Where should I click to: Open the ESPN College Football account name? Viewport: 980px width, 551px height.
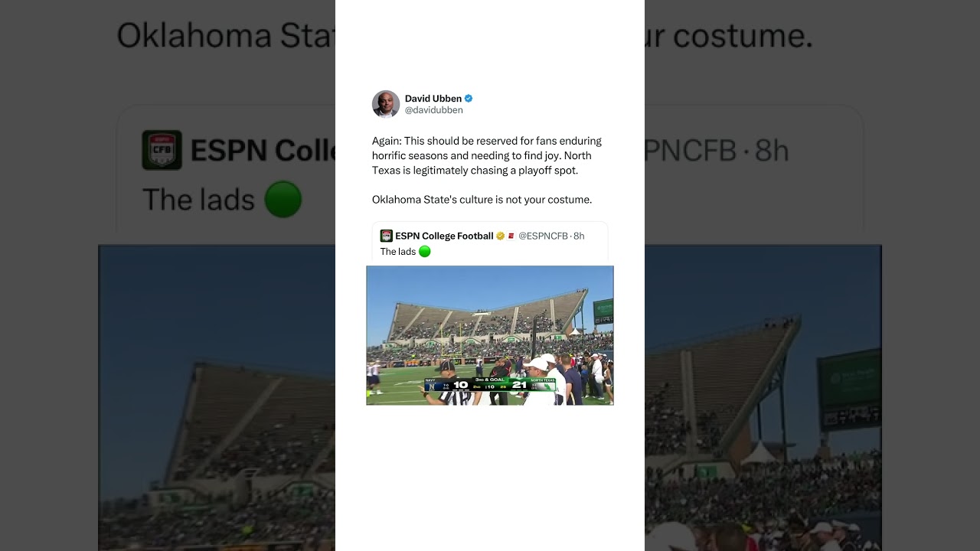(444, 236)
